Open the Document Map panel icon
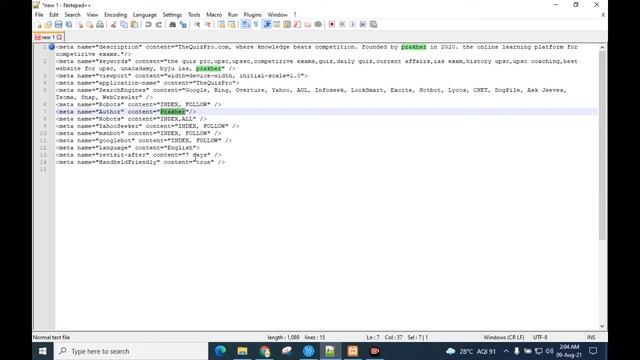This screenshot has height=360, width=640. (287, 24)
